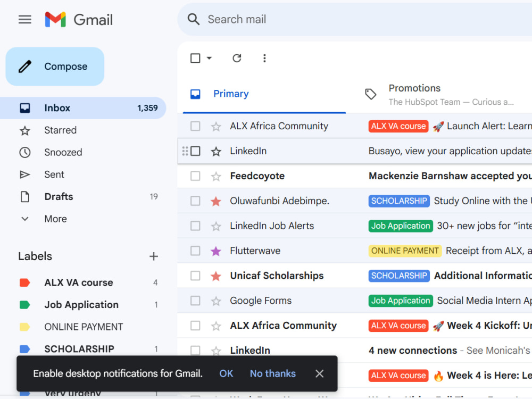Click the search magnifier icon
This screenshot has height=399, width=532.
tap(194, 19)
